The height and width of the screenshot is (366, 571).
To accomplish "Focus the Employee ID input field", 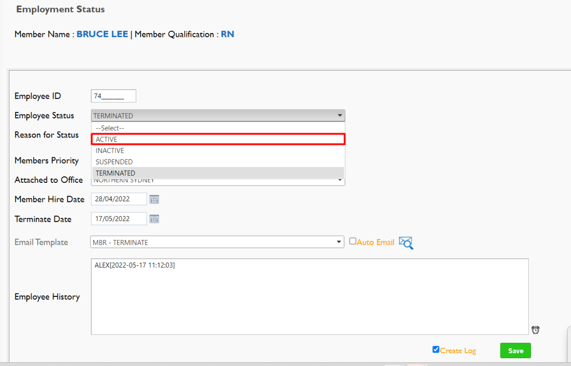I will pos(114,96).
